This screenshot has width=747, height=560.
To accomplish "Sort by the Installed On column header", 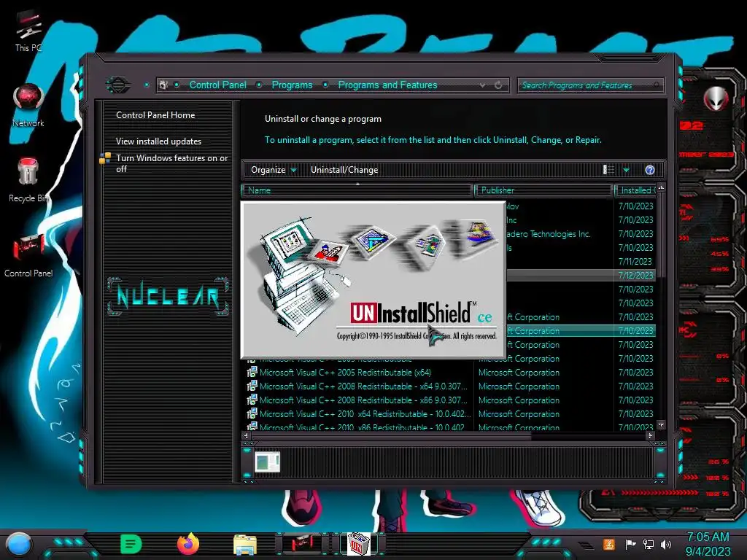I will coord(635,190).
